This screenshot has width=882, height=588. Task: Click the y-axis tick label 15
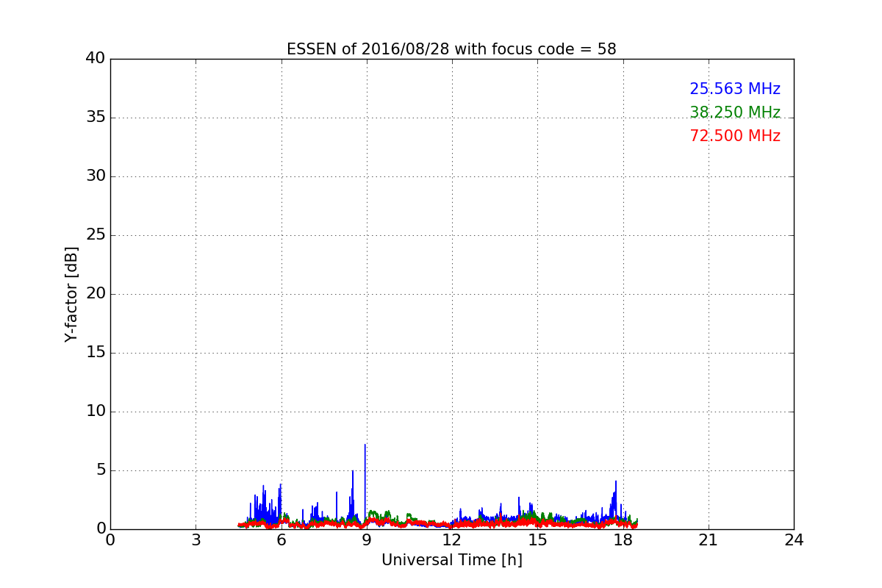pos(96,353)
